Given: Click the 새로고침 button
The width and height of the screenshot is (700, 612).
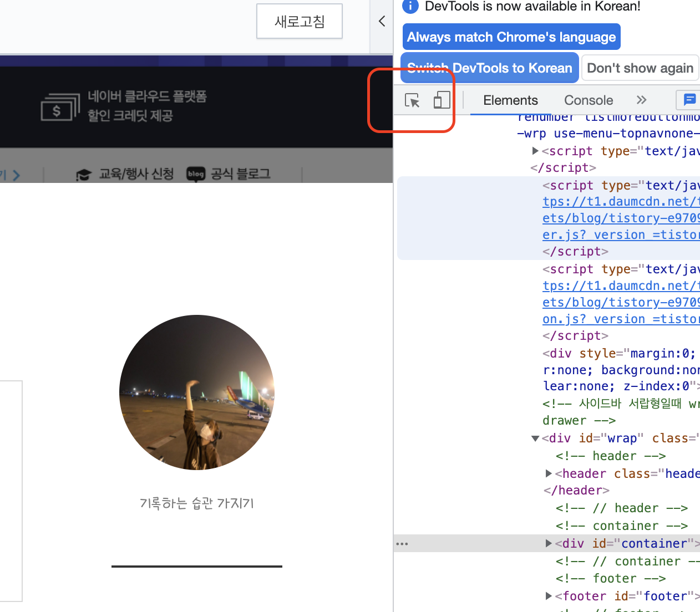Looking at the screenshot, I should pos(300,21).
